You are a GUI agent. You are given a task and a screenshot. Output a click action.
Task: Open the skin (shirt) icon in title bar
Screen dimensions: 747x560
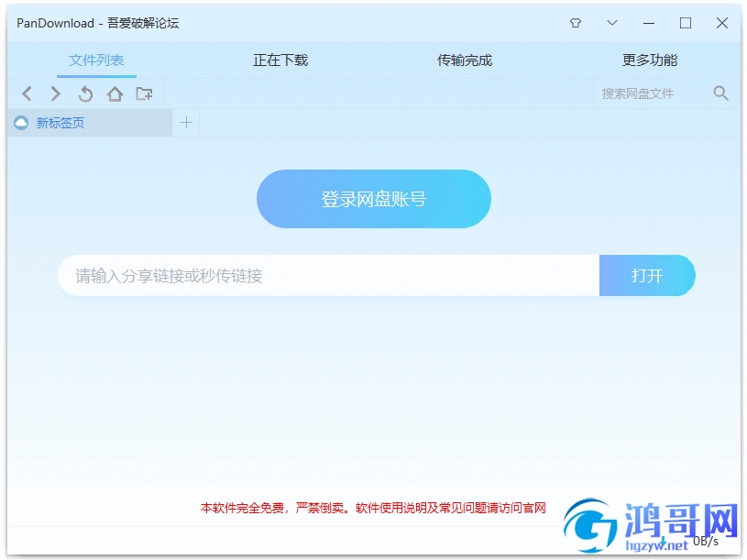[576, 23]
